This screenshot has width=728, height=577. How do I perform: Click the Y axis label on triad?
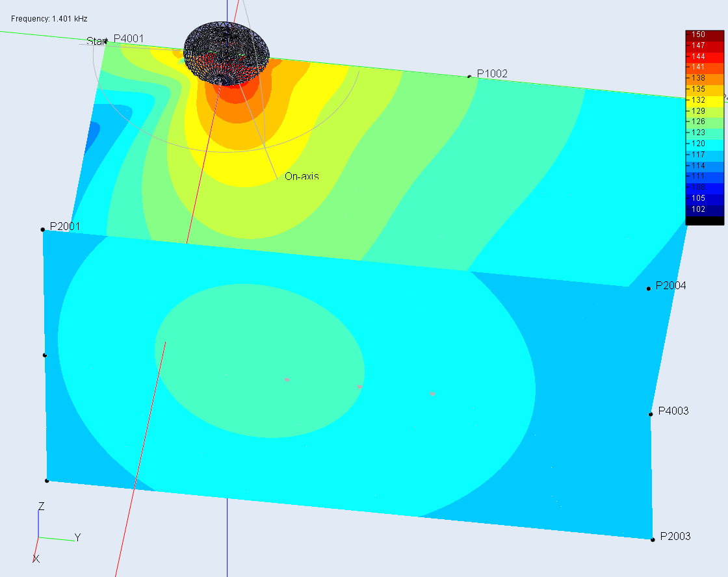[77, 537]
